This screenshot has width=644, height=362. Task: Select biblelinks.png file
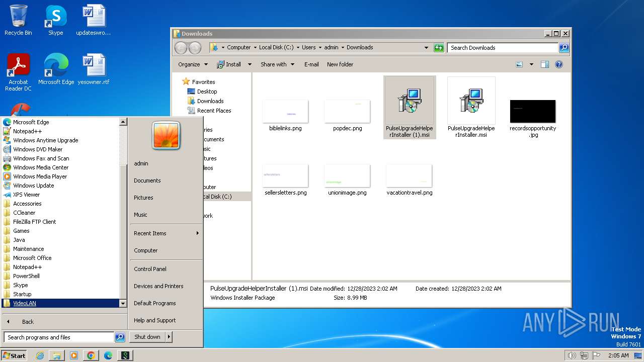click(x=285, y=115)
